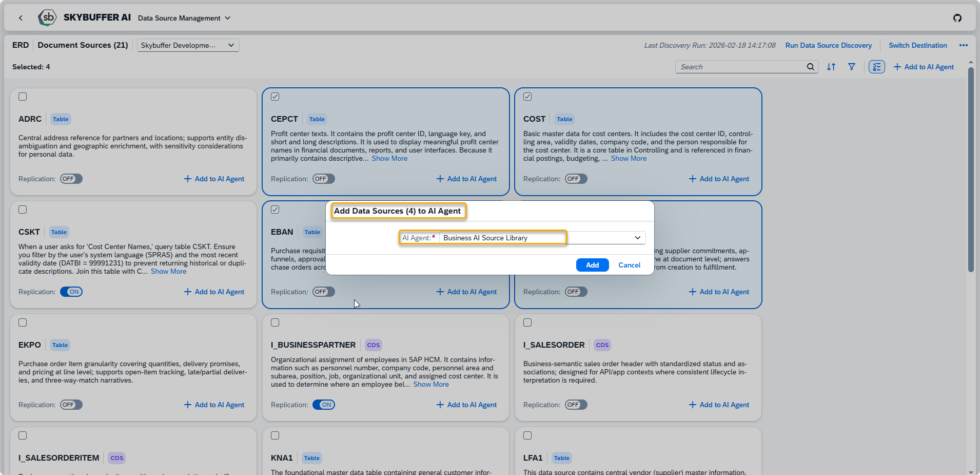Click the vertical scrollbar thumb
The width and height of the screenshot is (980, 475).
(x=971, y=169)
